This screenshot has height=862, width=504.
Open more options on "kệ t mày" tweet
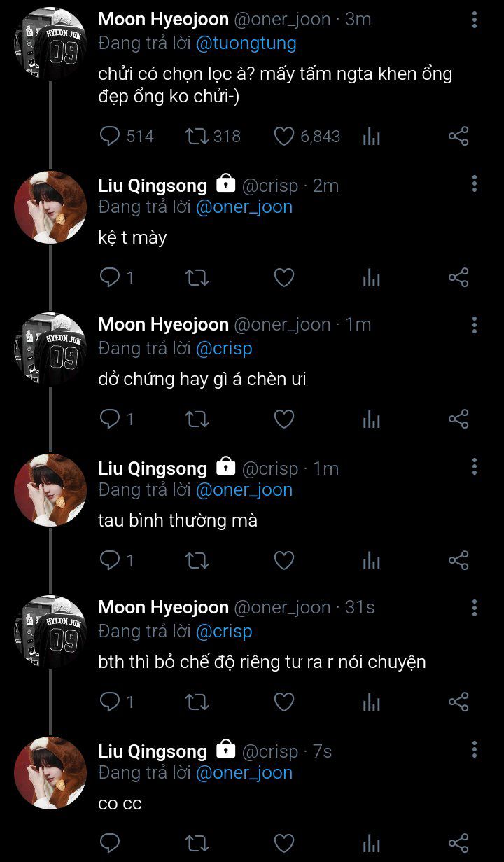(x=475, y=184)
